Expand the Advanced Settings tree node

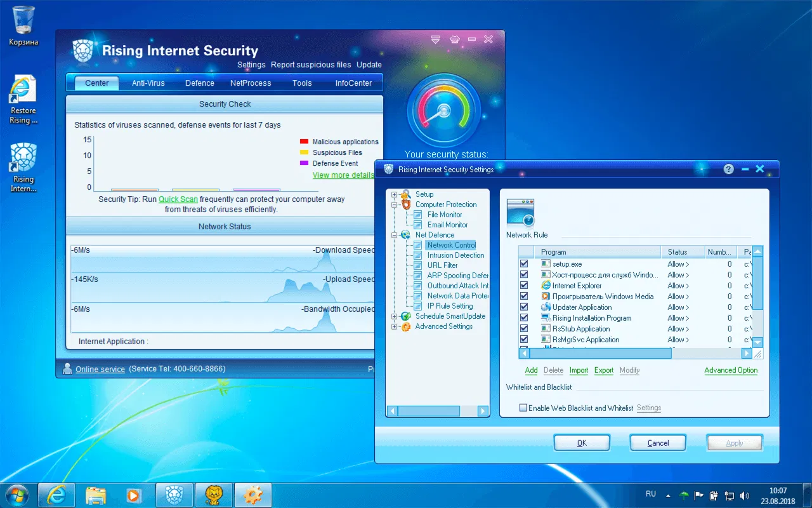coord(395,326)
